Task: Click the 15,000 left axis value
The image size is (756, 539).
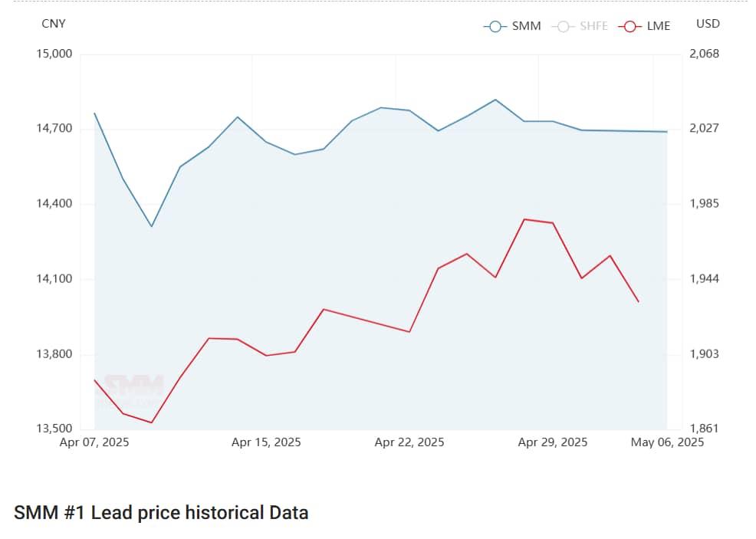Action: click(54, 54)
